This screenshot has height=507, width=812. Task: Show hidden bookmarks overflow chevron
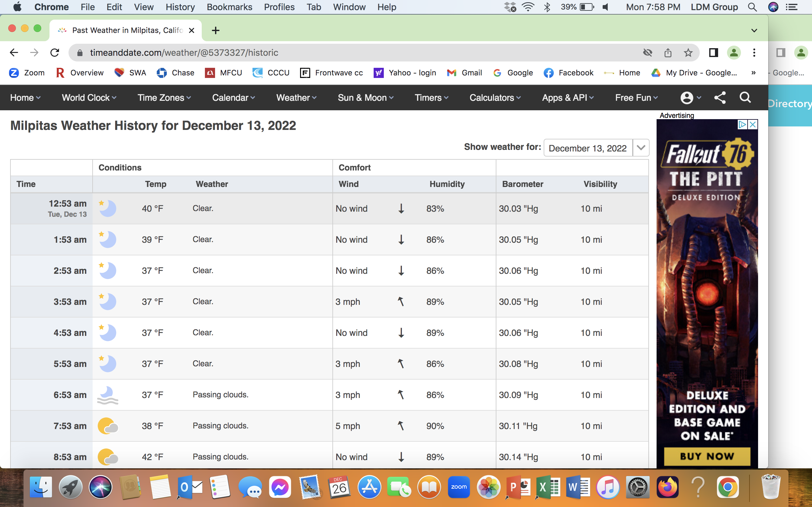coord(753,73)
